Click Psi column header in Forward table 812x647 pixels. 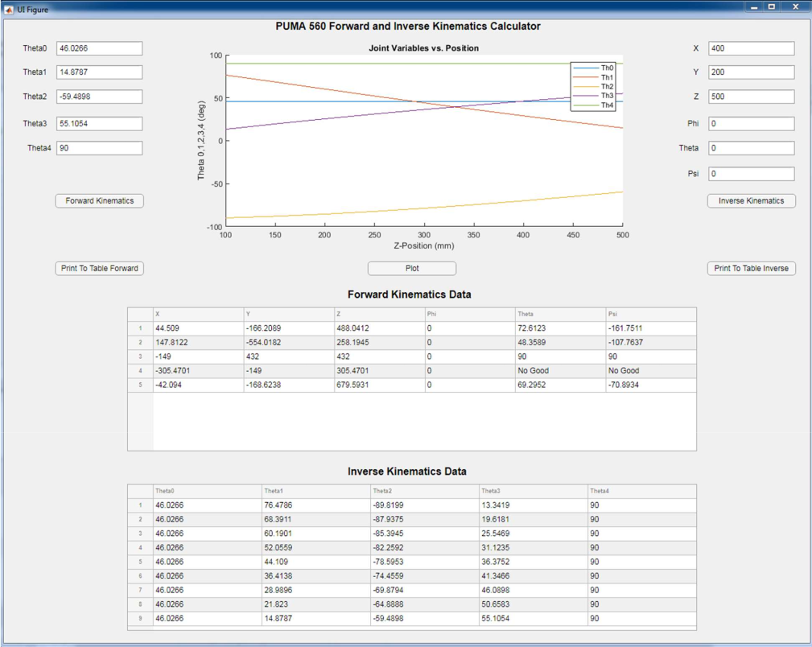click(651, 314)
